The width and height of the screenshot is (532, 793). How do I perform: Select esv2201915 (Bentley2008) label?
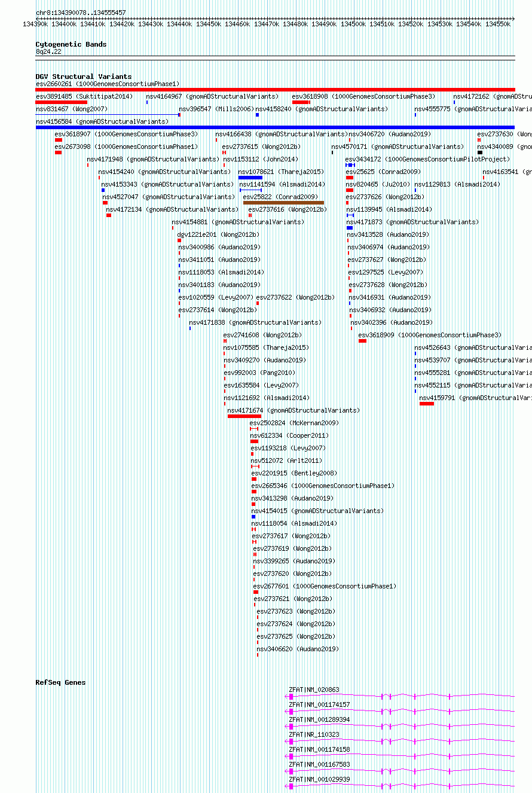[294, 473]
